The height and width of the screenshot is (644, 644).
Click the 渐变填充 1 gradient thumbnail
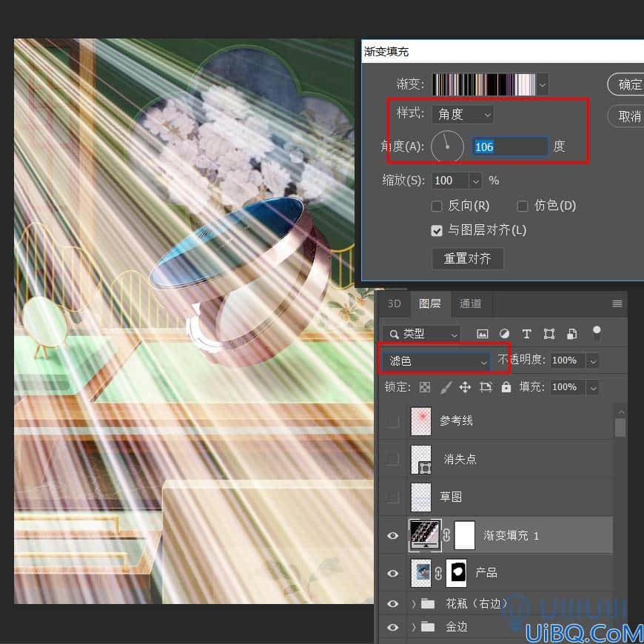426,535
